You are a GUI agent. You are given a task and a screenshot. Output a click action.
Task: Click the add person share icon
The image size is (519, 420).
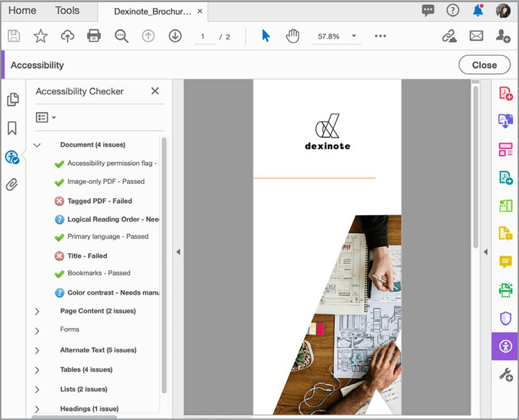(x=502, y=36)
